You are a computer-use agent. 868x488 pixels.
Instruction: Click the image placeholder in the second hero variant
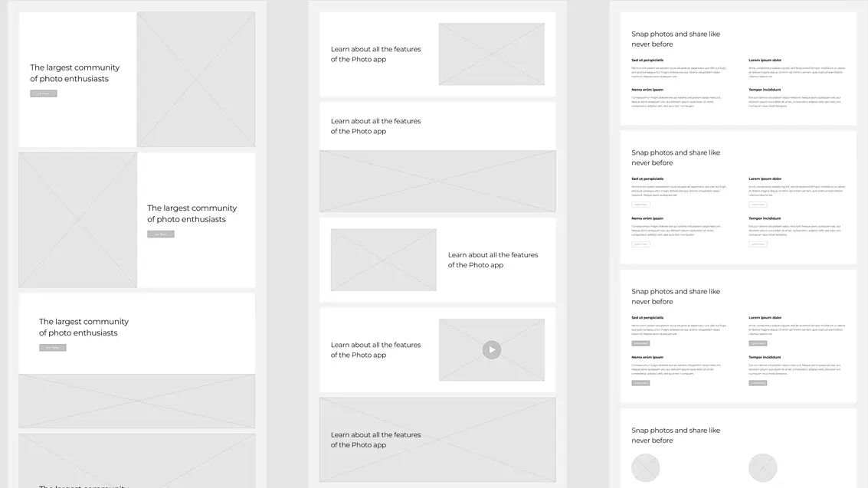(77, 219)
